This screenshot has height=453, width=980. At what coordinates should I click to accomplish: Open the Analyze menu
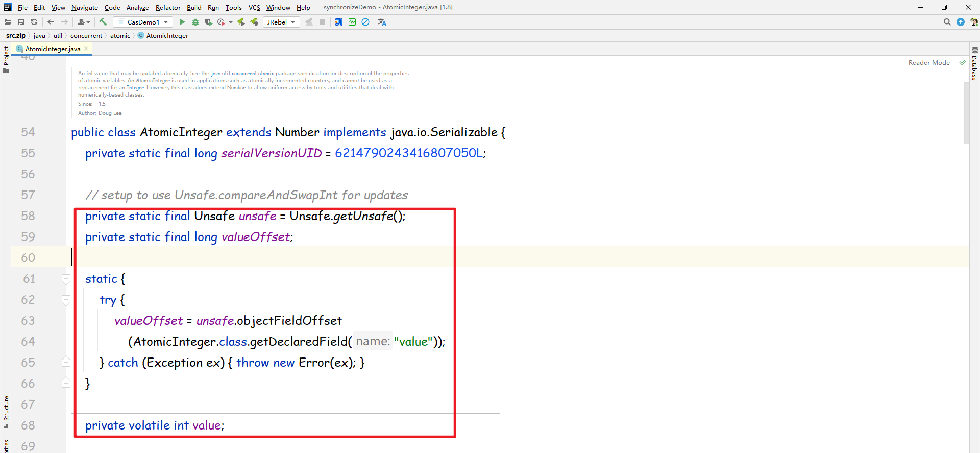138,7
